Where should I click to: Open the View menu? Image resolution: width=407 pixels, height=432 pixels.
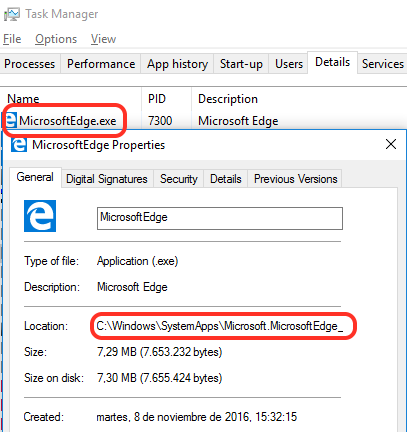[x=103, y=39]
